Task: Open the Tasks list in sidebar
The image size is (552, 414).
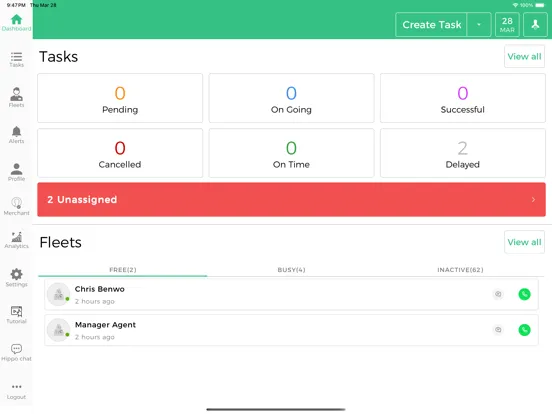Action: pos(16,59)
